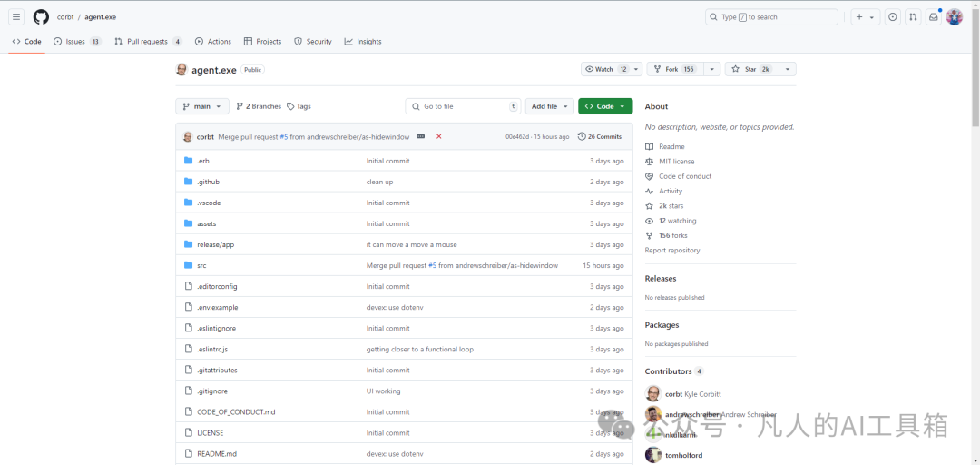Screen dimensions: 980x465
Task: Open the issues icon in top bar
Action: point(893,17)
